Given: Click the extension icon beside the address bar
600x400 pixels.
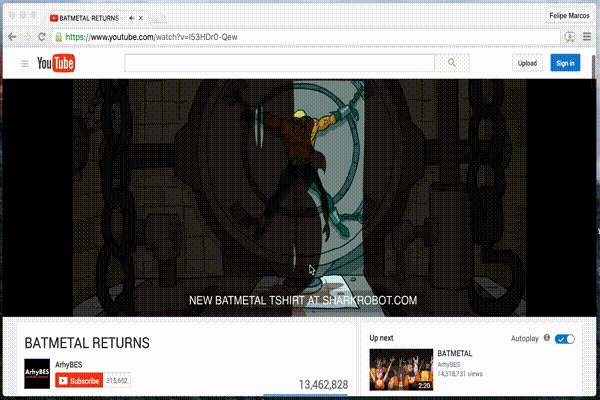Looking at the screenshot, I should coord(570,37).
